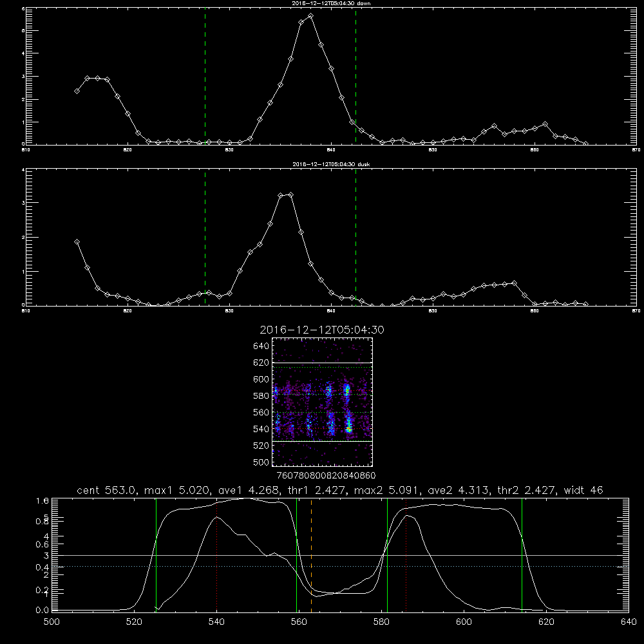This screenshot has width=644, height=644.
Task: Click the "640" y-axis label beside the image
Action: coord(261,346)
